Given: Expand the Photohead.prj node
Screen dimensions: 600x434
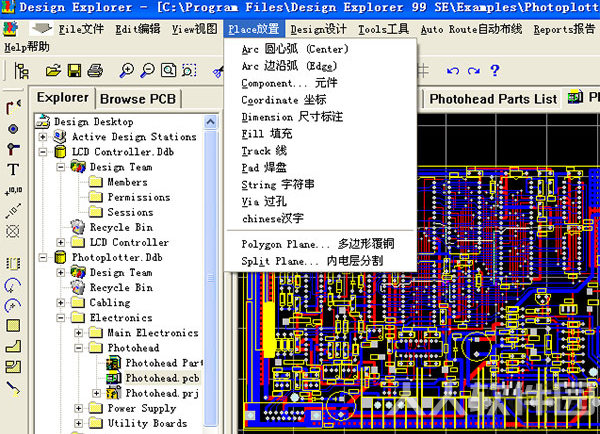Looking at the screenshot, I should coord(96,393).
